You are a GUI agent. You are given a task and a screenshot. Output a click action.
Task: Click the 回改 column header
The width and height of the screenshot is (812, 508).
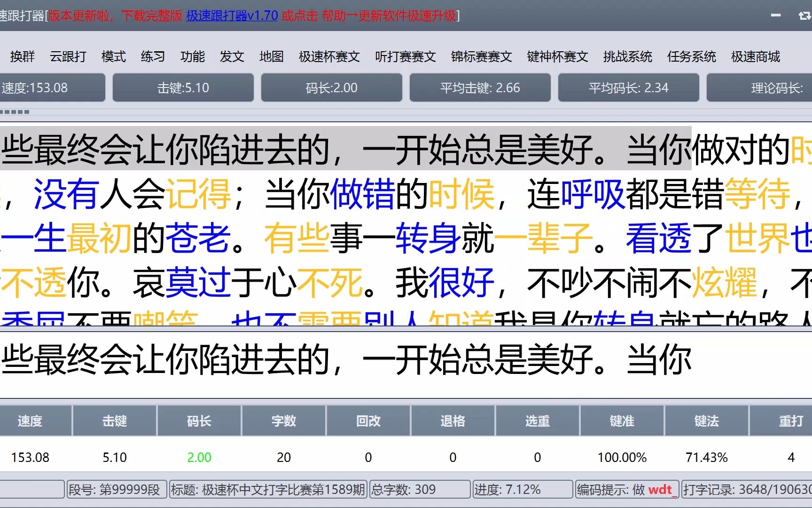(x=368, y=421)
